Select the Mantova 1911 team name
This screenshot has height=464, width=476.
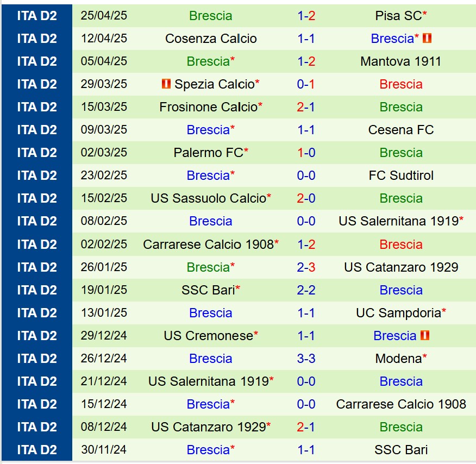point(400,61)
